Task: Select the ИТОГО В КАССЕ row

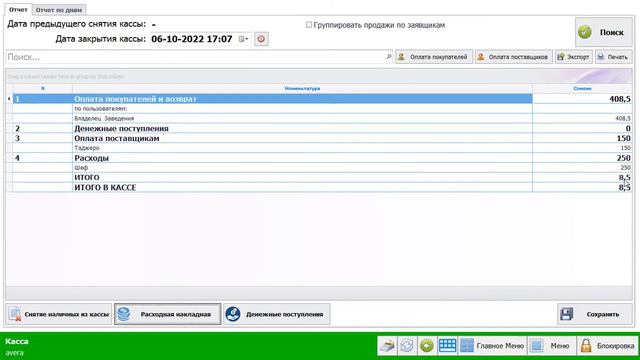Action: point(319,187)
